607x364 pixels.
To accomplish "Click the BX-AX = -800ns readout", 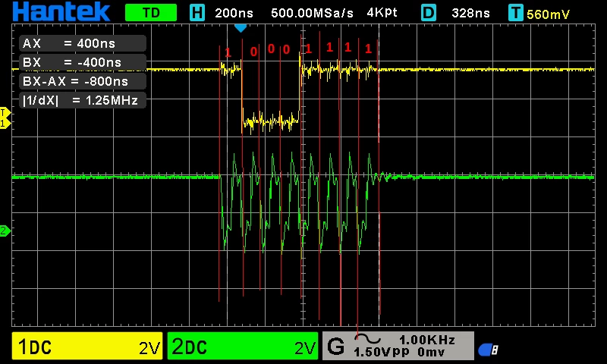I will [x=83, y=81].
